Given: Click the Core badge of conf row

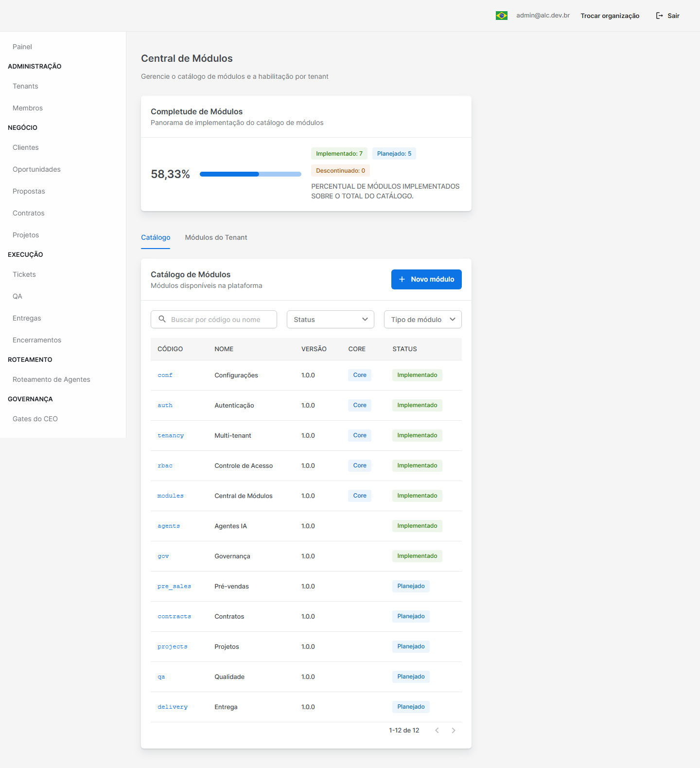Looking at the screenshot, I should (360, 375).
